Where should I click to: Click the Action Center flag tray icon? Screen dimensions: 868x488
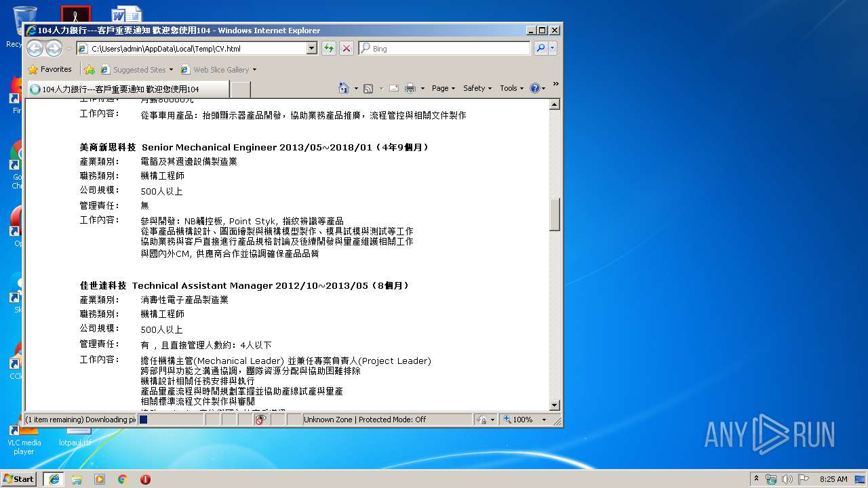804,479
